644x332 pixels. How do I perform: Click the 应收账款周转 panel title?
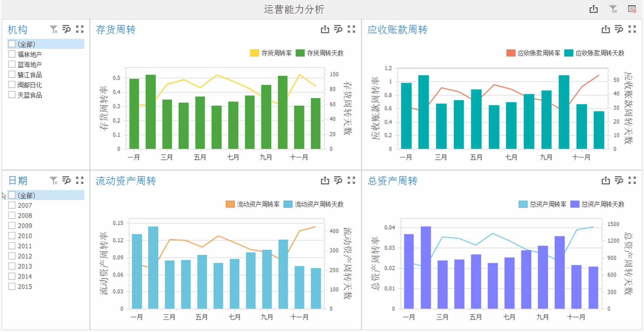tap(398, 30)
